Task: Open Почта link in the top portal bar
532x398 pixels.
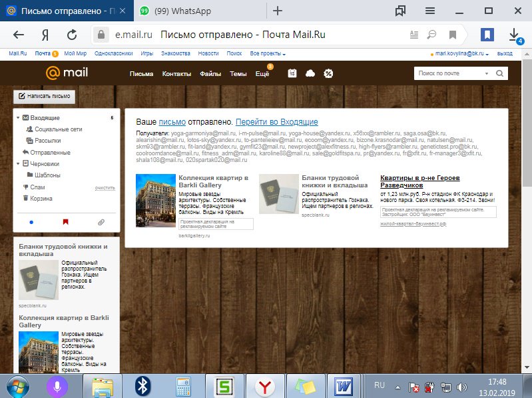Action: click(43, 53)
